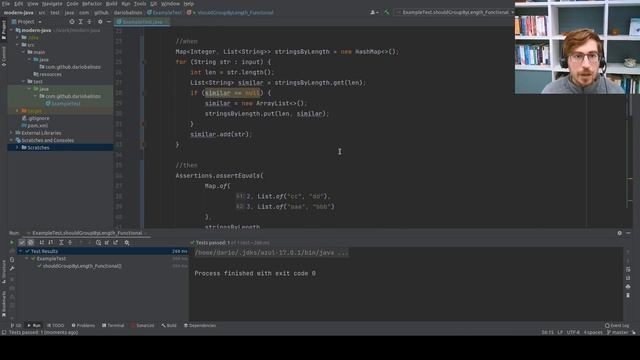Collapse the src folder
Viewport: 640px width, 360px height.
pyautogui.click(x=18, y=45)
